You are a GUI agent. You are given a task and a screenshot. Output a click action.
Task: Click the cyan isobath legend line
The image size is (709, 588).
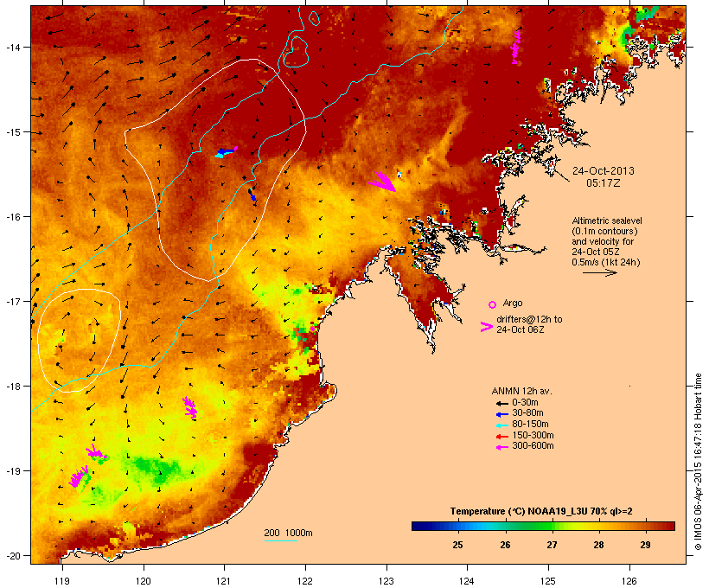coord(281,540)
